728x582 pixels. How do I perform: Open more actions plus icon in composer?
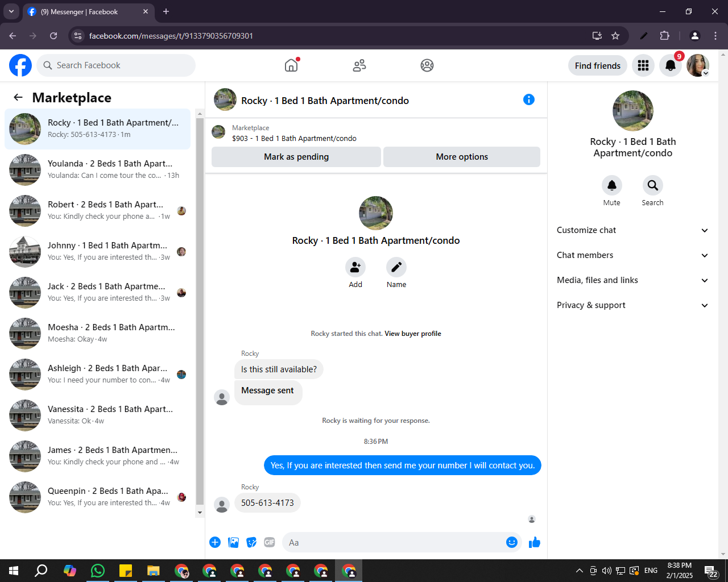click(x=215, y=542)
